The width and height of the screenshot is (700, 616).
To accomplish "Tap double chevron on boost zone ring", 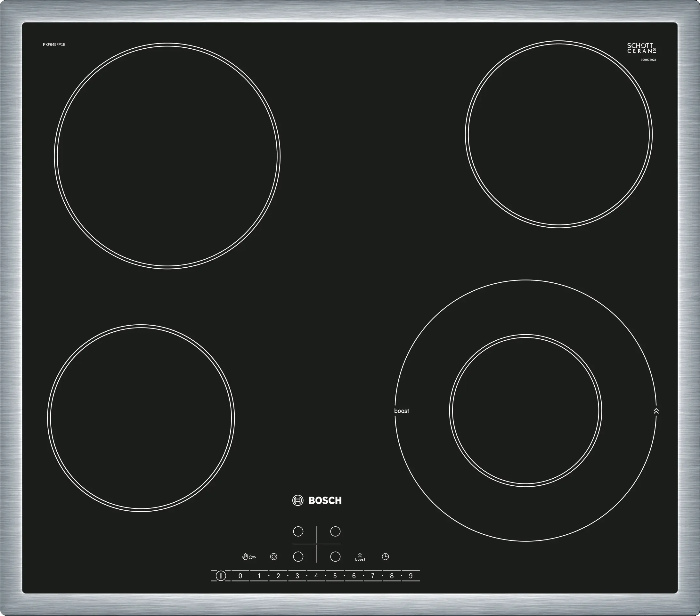I will pos(656,411).
